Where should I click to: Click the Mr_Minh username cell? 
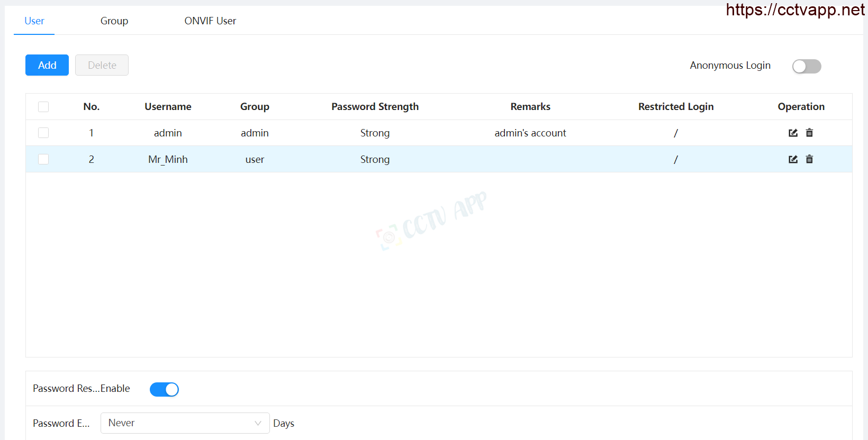tap(168, 159)
